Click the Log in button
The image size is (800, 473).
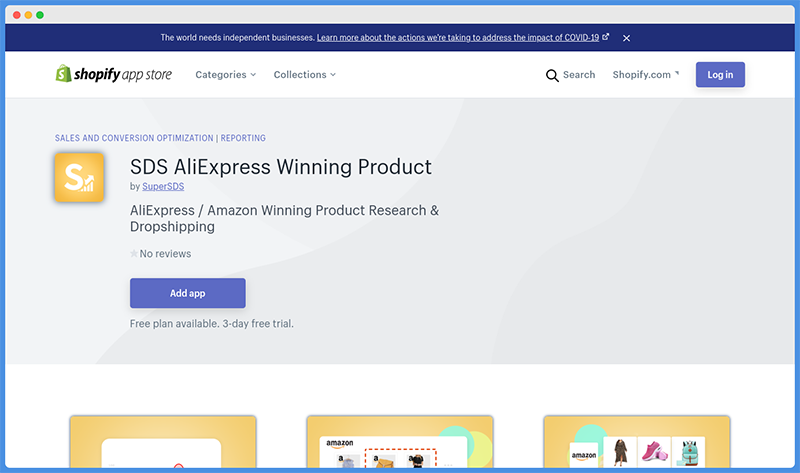pos(720,74)
